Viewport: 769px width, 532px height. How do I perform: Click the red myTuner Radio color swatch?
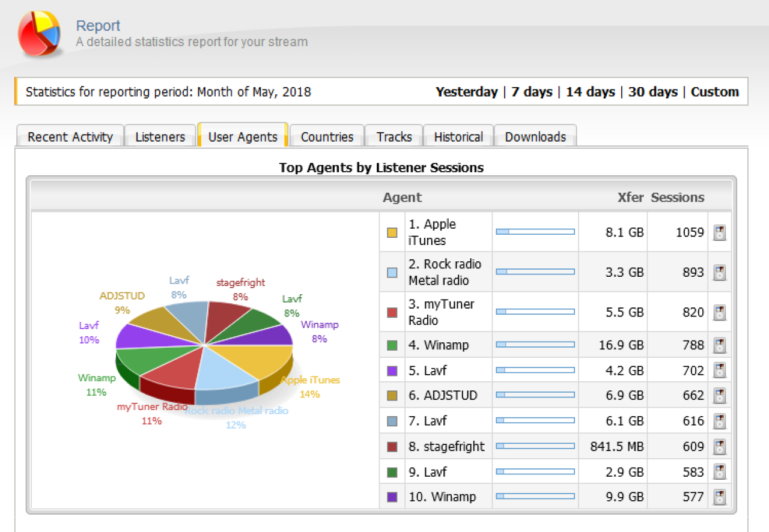392,313
